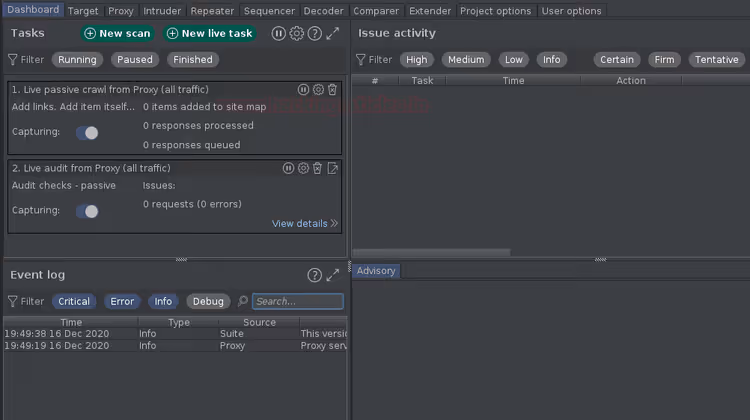Pause the Live passive crawl task

click(303, 89)
